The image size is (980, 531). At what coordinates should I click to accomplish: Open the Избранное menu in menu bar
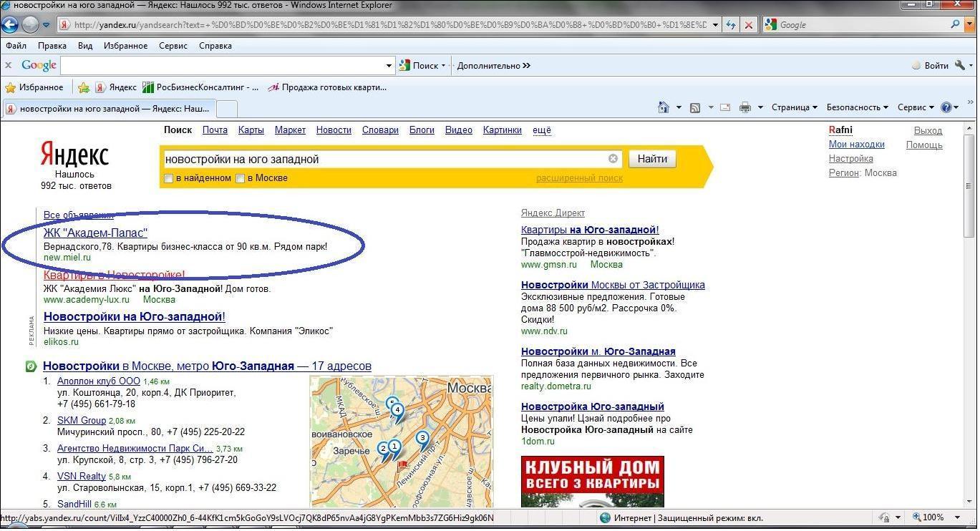point(125,45)
